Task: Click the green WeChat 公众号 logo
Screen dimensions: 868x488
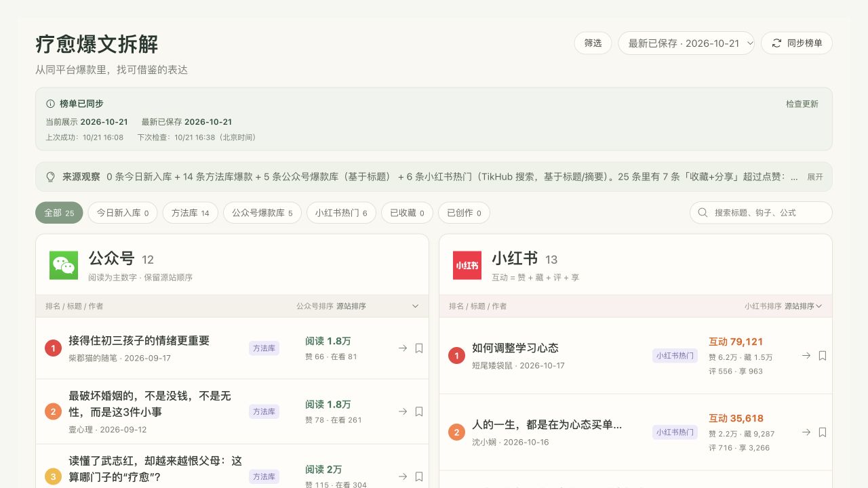Action: pos(64,265)
